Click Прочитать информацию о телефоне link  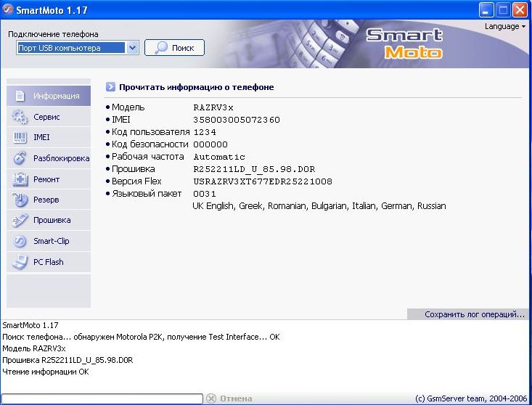[197, 87]
